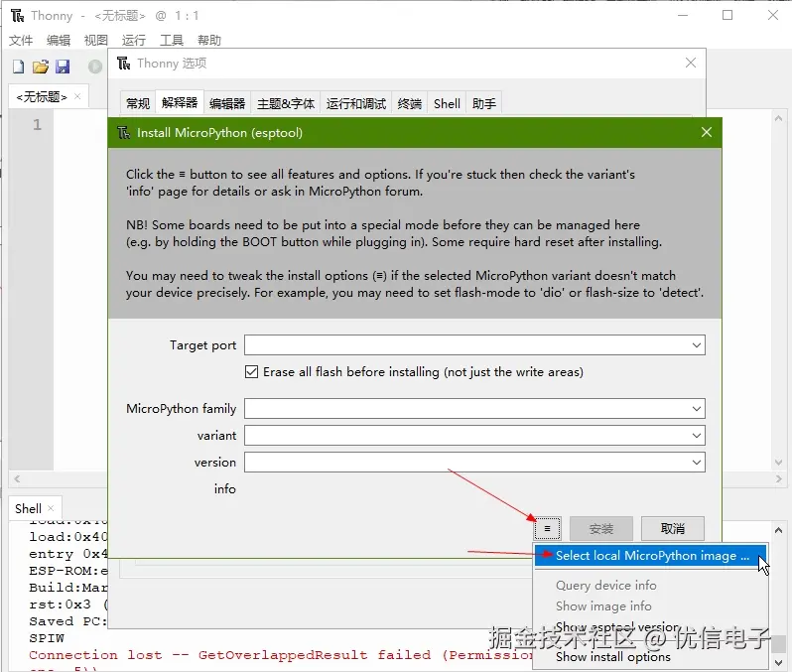Viewport: 792px width, 672px height.
Task: Close the Shell panel tab
Action: click(51, 508)
